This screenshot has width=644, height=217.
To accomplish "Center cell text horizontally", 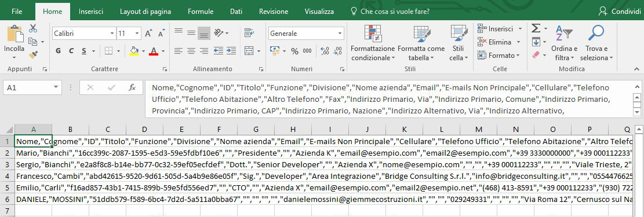I will tap(191, 51).
